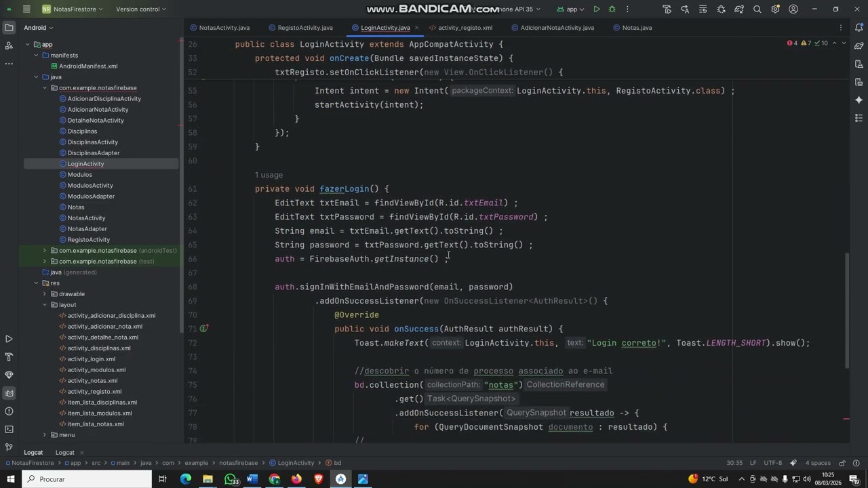Switch to the RegistoActivity.java tab

click(x=300, y=28)
